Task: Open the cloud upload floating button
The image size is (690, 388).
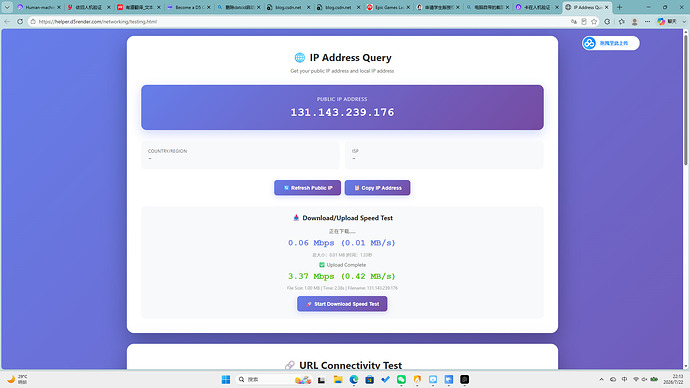Action: [610, 43]
